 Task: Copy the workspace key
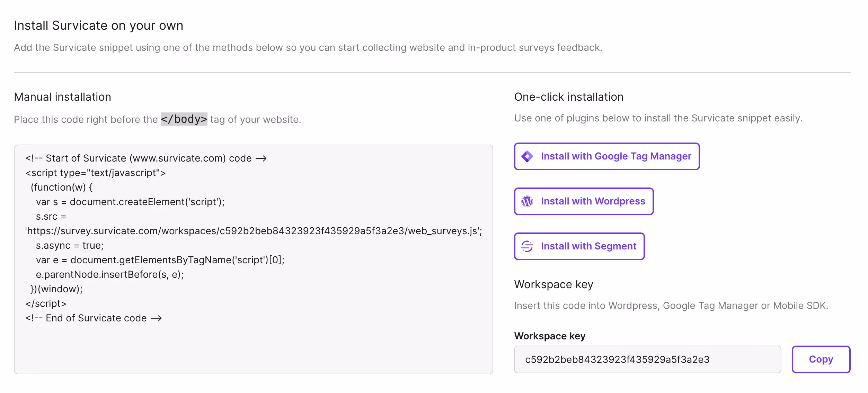coord(821,359)
